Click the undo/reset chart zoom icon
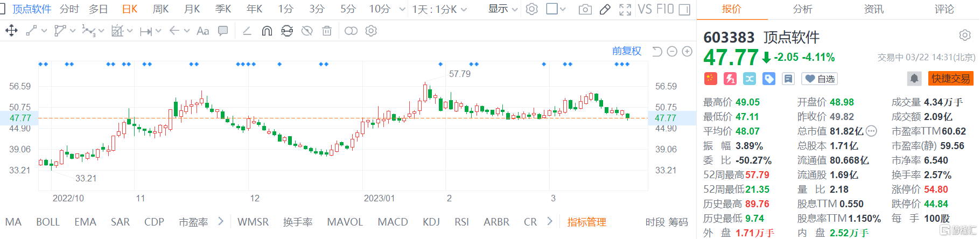 [657, 51]
